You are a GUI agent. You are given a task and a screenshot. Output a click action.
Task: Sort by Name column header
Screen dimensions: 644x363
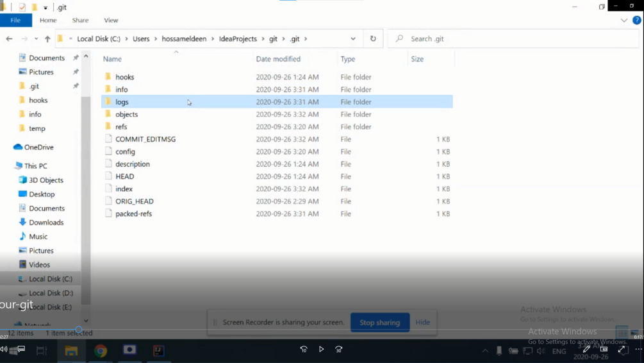coord(112,59)
